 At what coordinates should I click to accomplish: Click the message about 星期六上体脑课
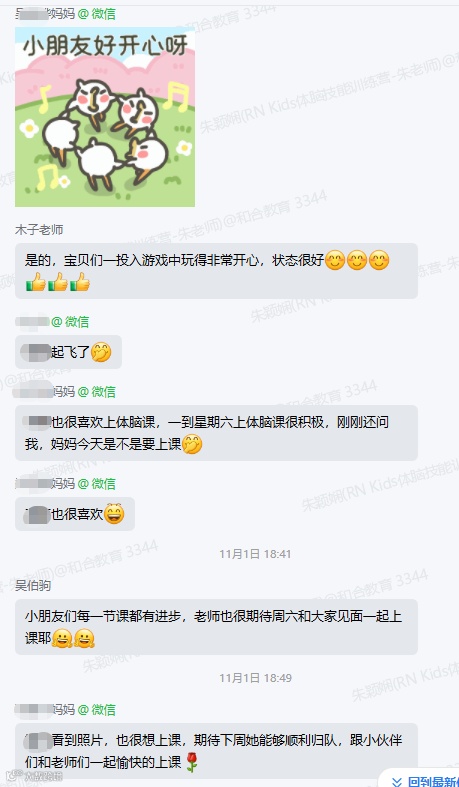click(216, 433)
